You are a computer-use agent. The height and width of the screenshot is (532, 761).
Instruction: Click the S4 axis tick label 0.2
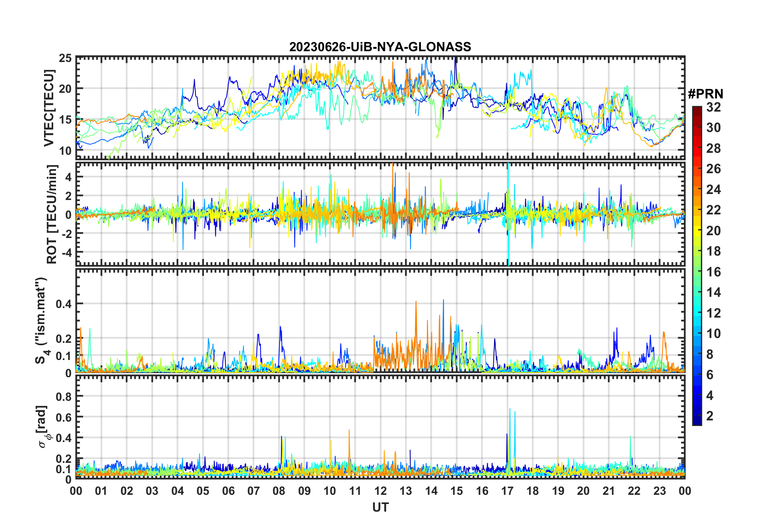click(x=64, y=339)
